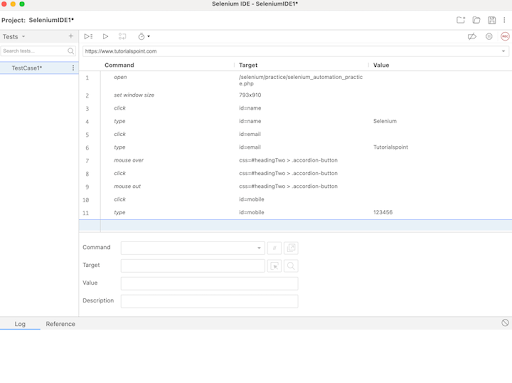Image resolution: width=512 pixels, height=383 pixels.
Task: Open the Command combo box dropdown
Action: pos(259,248)
